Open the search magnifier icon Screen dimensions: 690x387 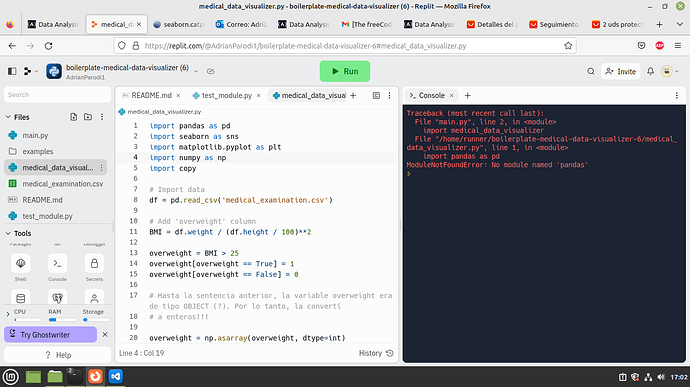point(591,71)
